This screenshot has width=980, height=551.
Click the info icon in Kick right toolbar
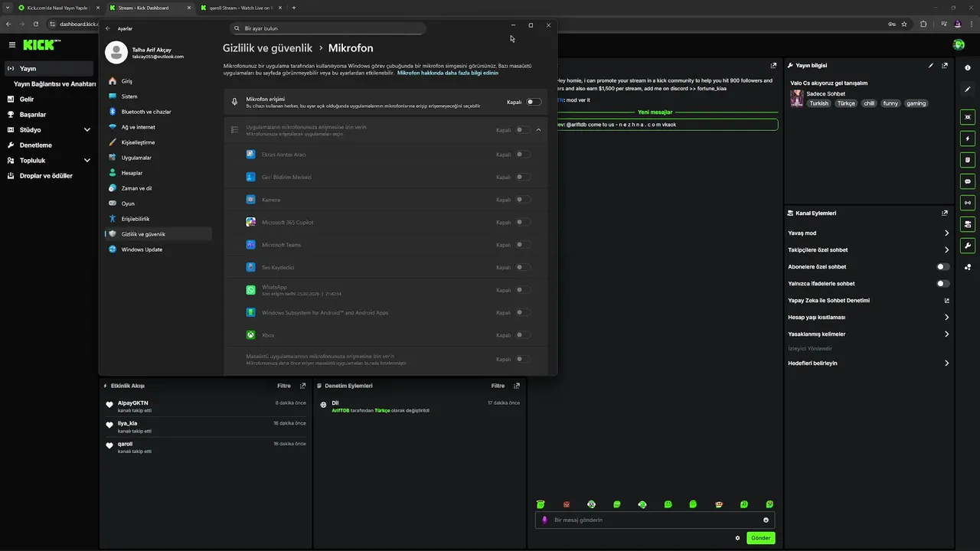968,67
